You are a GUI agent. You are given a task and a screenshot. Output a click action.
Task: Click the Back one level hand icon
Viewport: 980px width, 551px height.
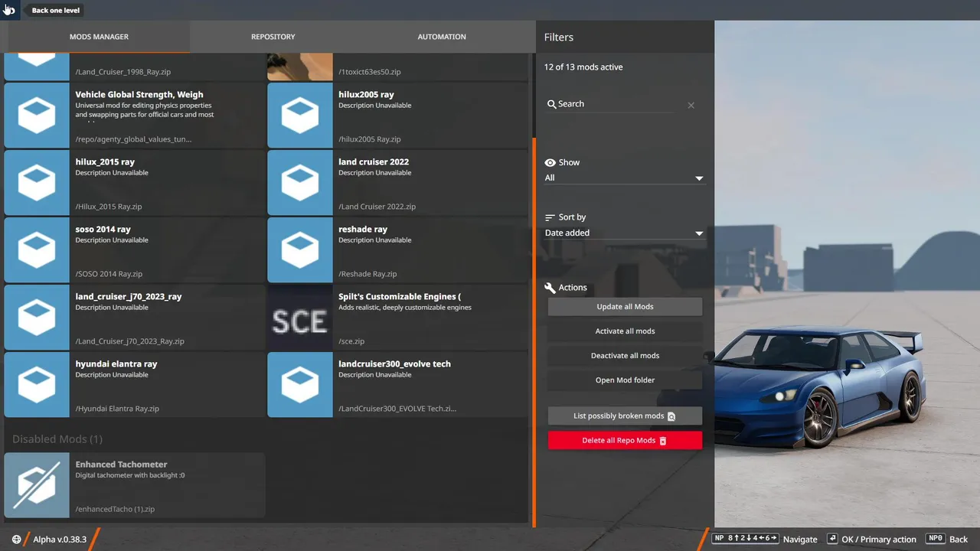point(9,10)
